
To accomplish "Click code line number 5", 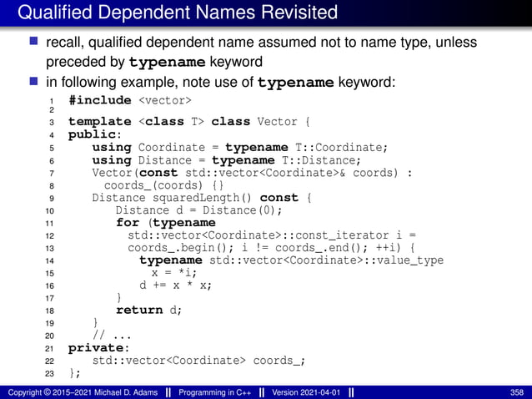I will tap(52, 148).
